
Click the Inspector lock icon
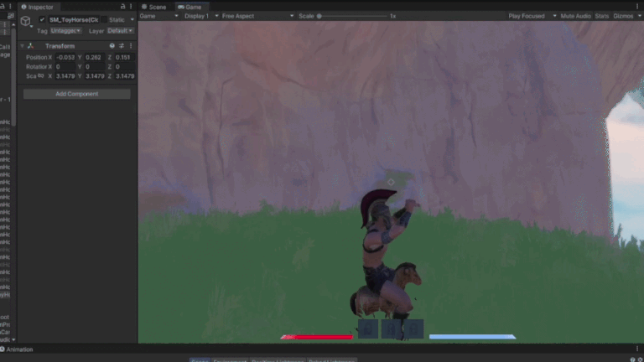pyautogui.click(x=122, y=6)
